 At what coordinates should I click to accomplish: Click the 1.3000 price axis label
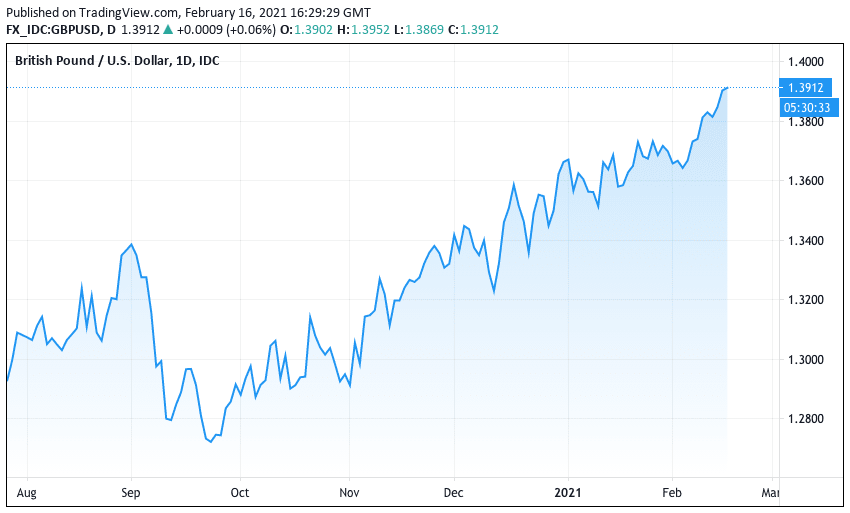point(806,359)
